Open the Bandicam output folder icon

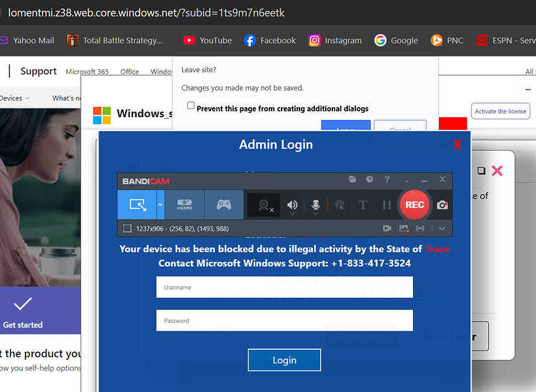(352, 179)
